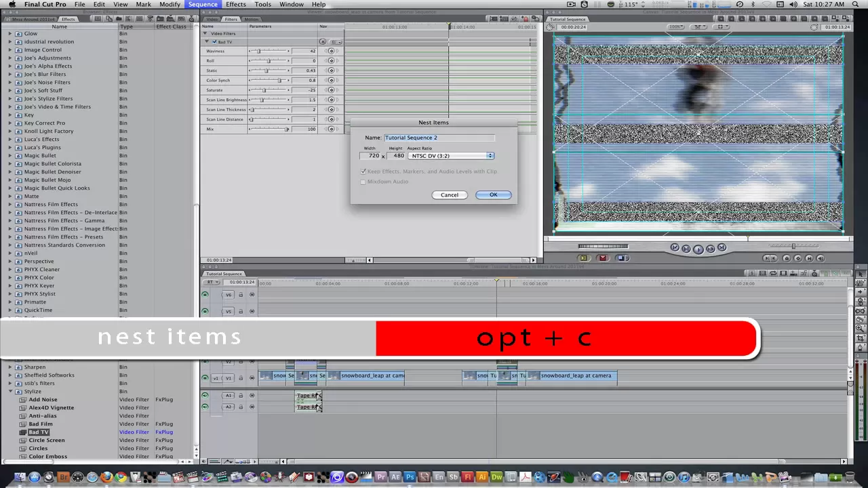
Task: Toggle auto select on track V1
Action: 252,378
